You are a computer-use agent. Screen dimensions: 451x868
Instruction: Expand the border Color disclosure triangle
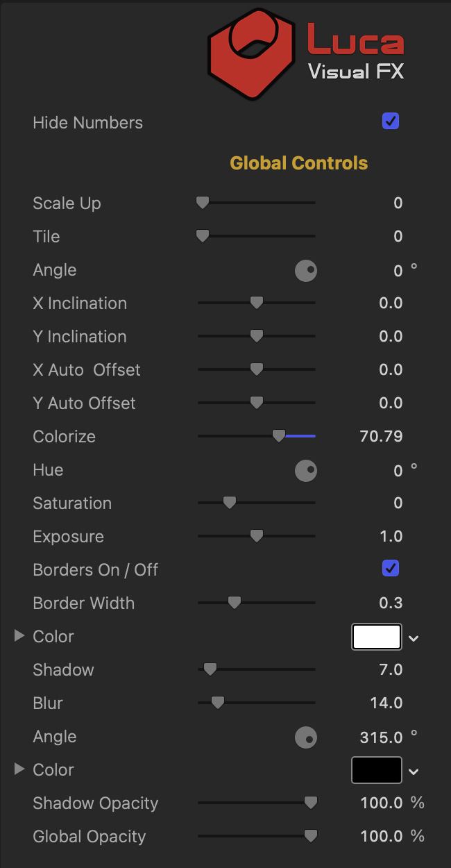click(19, 636)
